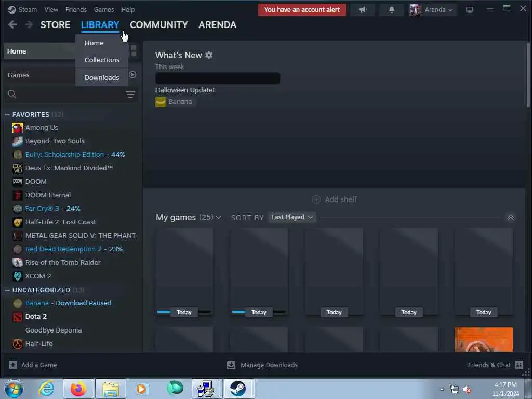This screenshot has width=532, height=399.
Task: Open the notifications bell
Action: click(x=392, y=9)
